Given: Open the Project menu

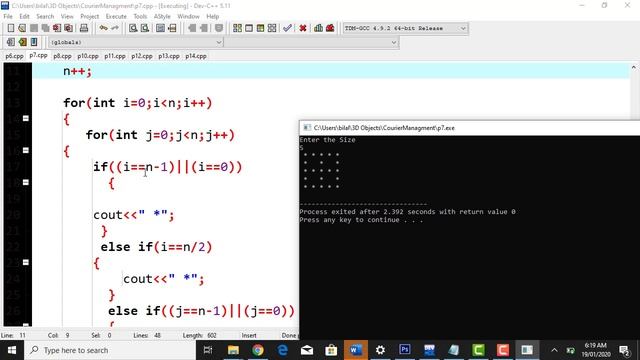Looking at the screenshot, I should coord(89,16).
